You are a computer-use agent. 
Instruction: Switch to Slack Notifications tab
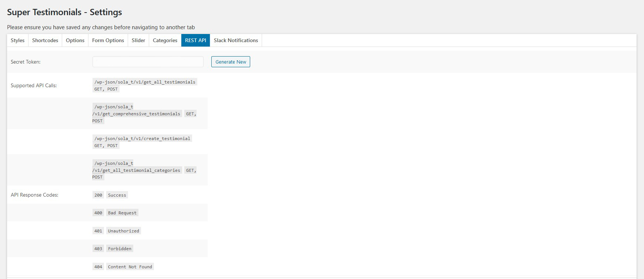236,40
